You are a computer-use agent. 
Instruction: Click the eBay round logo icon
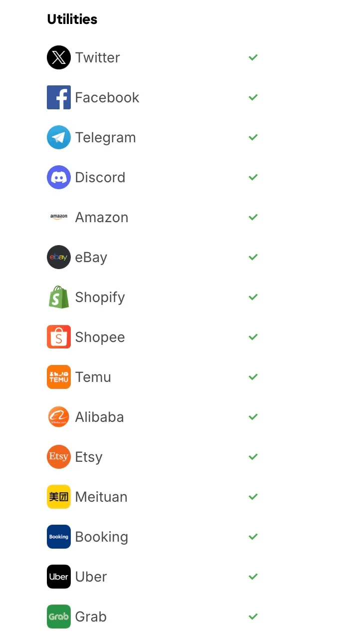point(59,257)
